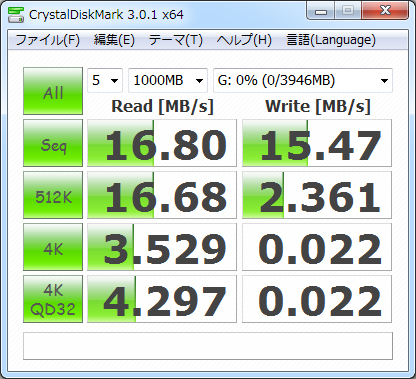Image resolution: width=416 pixels, height=379 pixels.
Task: Minimize the CrystalDiskMark window
Action: click(320, 11)
